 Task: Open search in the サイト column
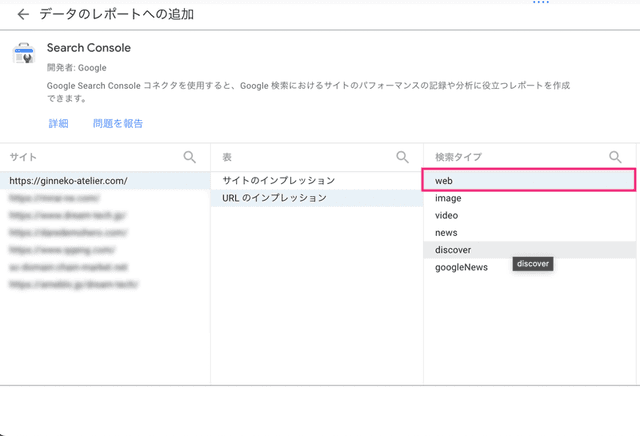click(189, 157)
